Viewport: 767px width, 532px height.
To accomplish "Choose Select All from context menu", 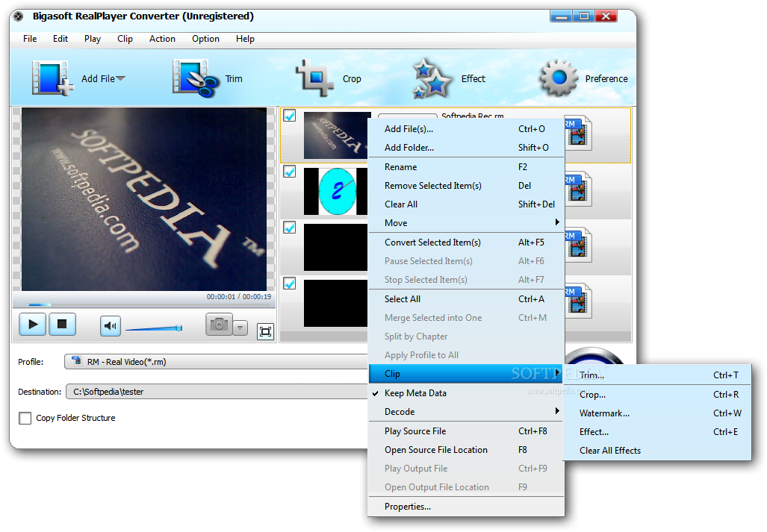I will coord(466,299).
